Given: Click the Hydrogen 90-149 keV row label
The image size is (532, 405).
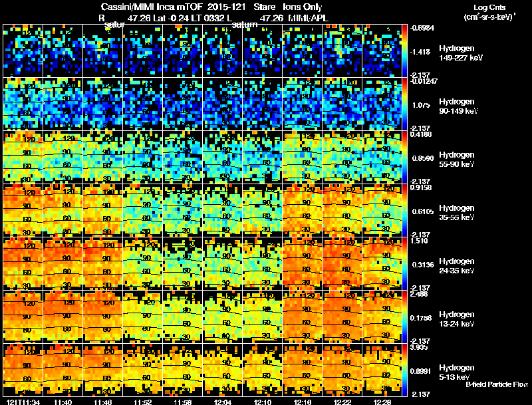Looking at the screenshot, I should click(x=459, y=106).
